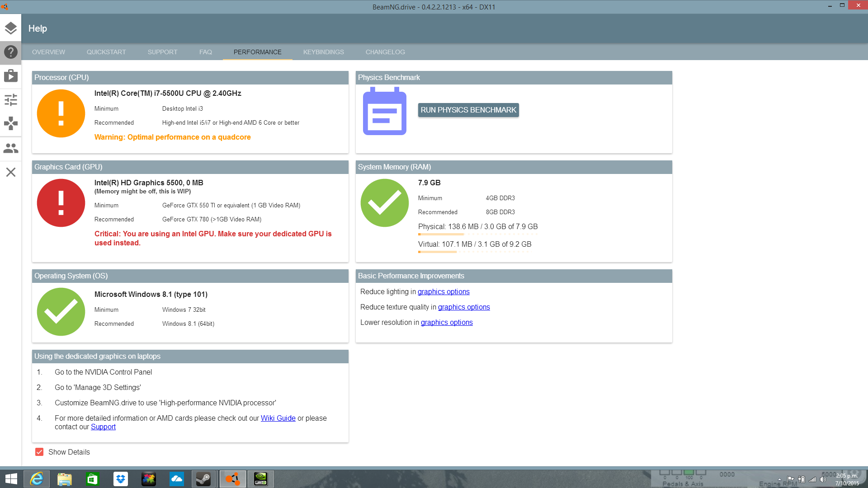Open Steam from the taskbar
The image size is (868, 488).
204,479
